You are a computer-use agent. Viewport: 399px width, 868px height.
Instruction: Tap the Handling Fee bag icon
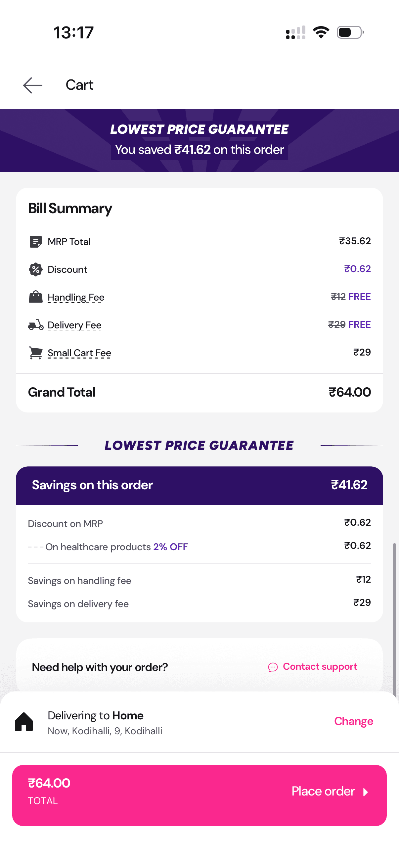(35, 297)
